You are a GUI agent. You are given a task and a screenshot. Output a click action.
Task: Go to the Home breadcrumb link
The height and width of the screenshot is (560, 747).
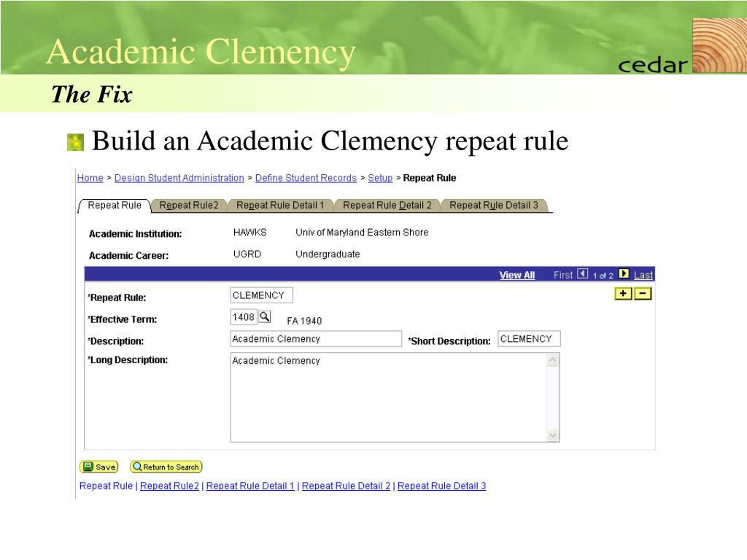point(90,178)
